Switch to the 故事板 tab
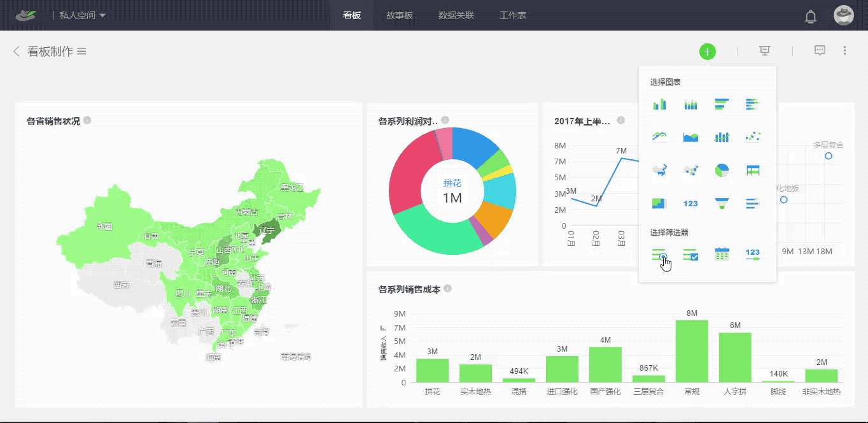This screenshot has width=868, height=423. (x=400, y=15)
